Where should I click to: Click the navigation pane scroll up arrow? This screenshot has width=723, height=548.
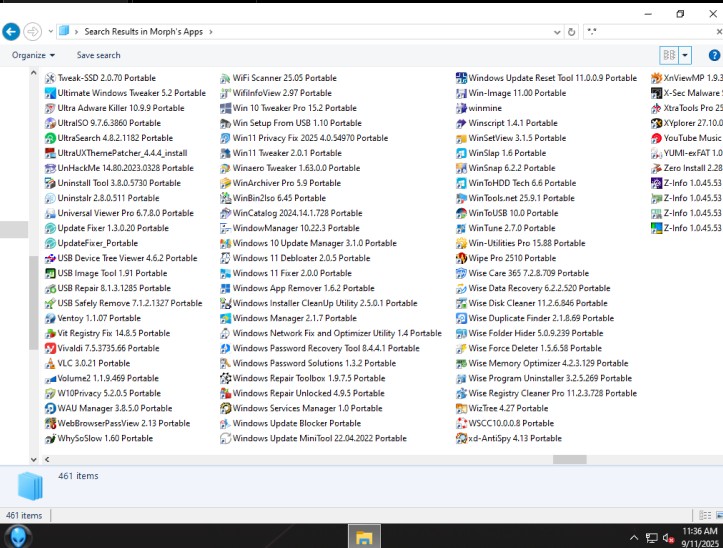33,73
